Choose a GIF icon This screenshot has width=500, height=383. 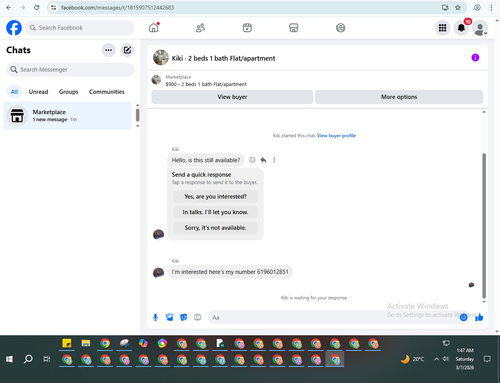click(x=198, y=317)
